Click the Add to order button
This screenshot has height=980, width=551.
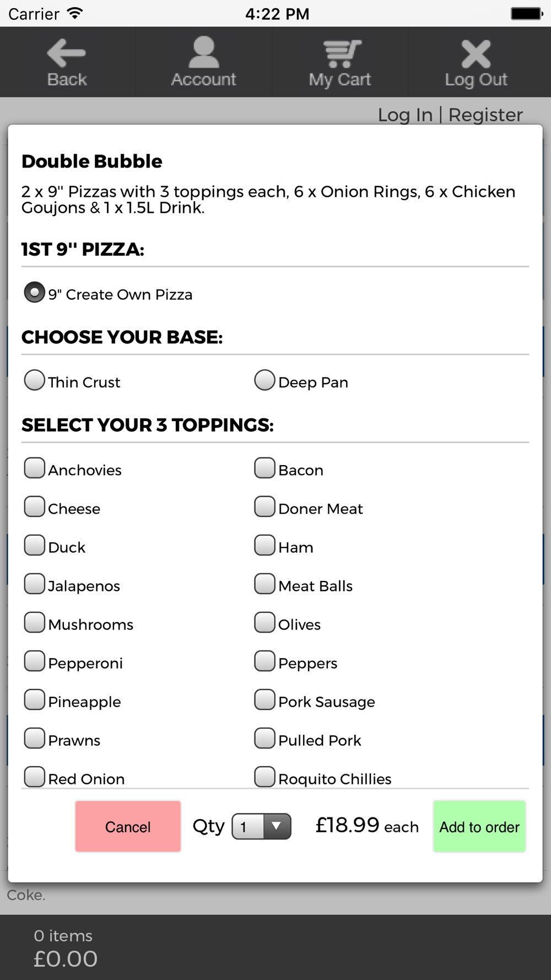(x=479, y=826)
